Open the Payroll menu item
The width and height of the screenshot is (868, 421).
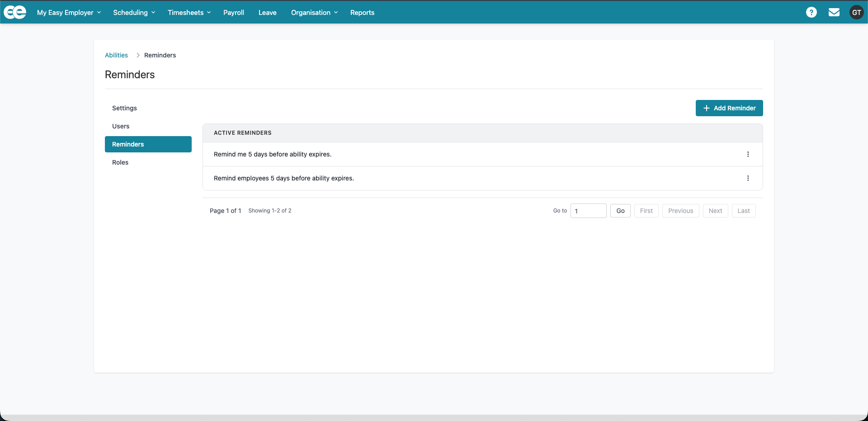(234, 13)
